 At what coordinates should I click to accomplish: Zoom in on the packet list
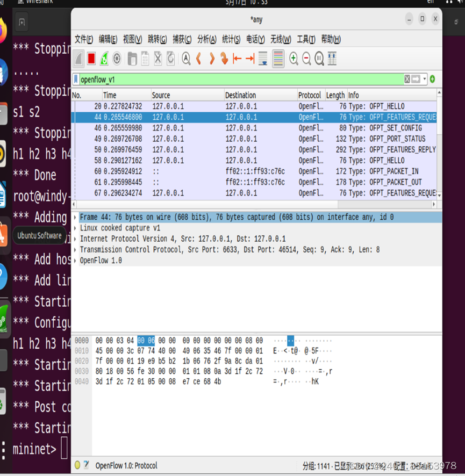tap(294, 59)
